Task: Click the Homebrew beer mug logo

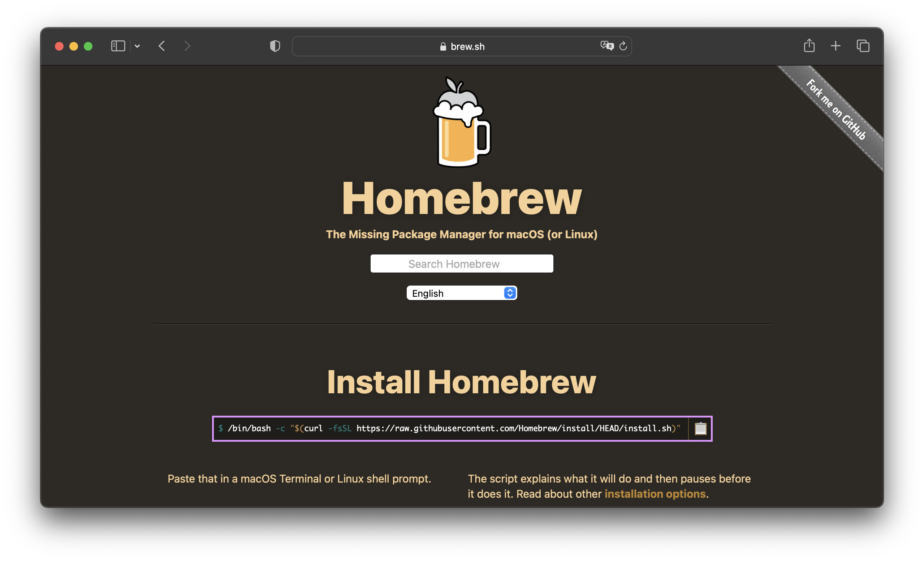Action: pos(462,123)
